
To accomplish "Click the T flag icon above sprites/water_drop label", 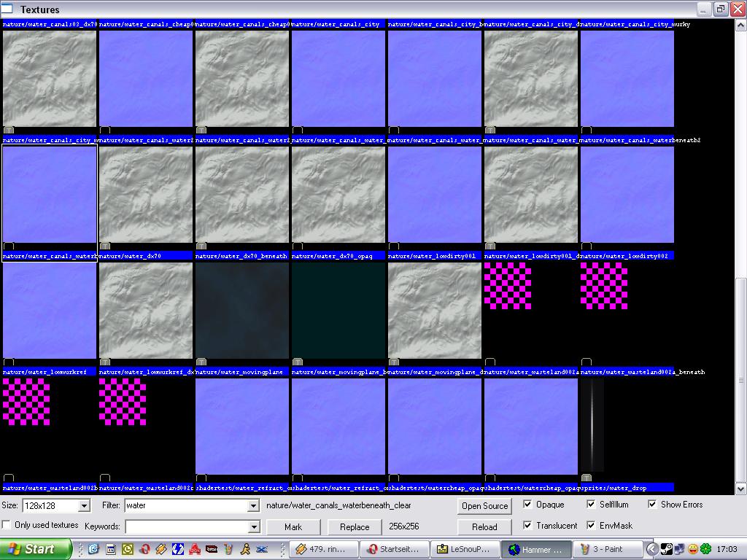I will click(586, 478).
